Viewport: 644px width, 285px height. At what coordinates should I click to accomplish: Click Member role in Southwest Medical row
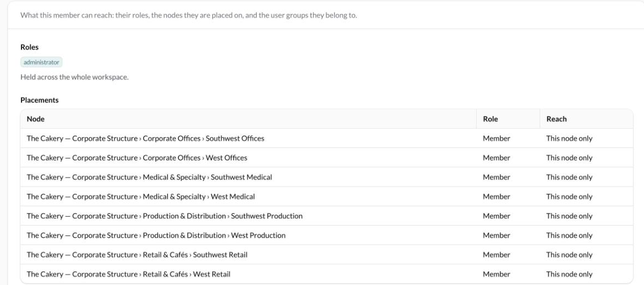(x=496, y=177)
